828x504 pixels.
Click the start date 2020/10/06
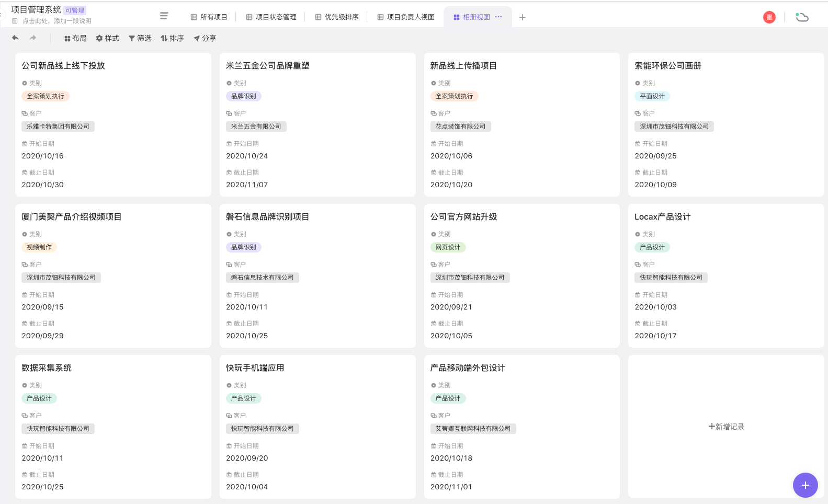[x=451, y=156]
